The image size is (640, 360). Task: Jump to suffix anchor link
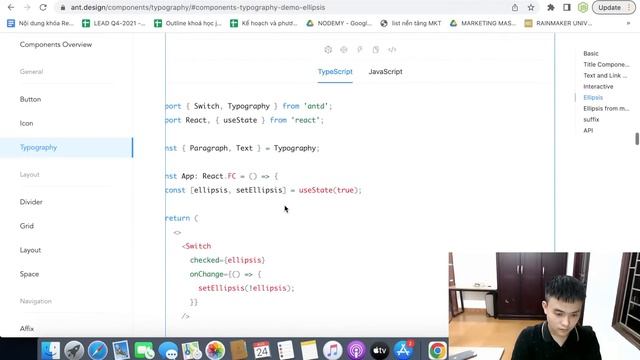click(x=591, y=120)
